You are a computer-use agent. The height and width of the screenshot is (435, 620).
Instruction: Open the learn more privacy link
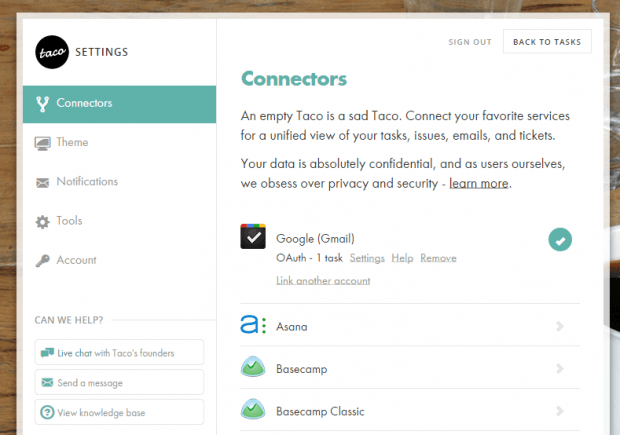coord(479,183)
